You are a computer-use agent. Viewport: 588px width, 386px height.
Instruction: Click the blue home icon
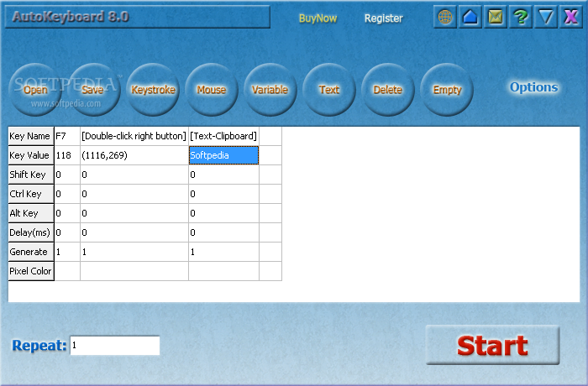(470, 17)
